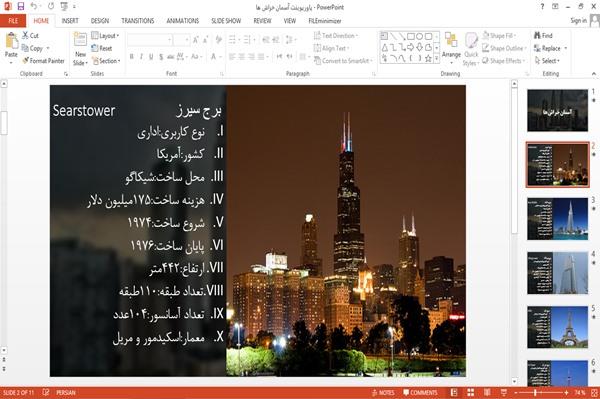Click zoom slider handle
This screenshot has height=399, width=600.
tap(535, 392)
